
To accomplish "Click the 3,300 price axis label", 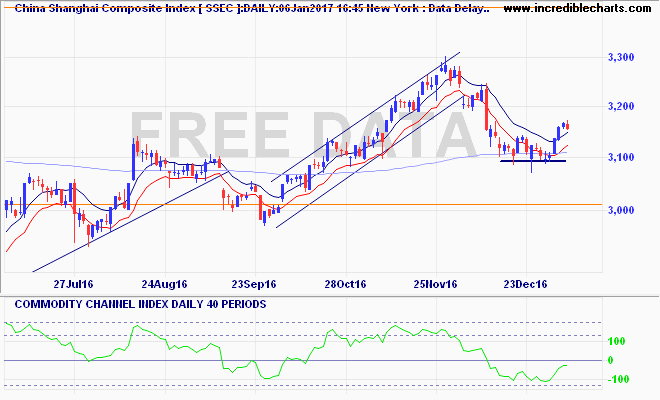I will click(621, 57).
